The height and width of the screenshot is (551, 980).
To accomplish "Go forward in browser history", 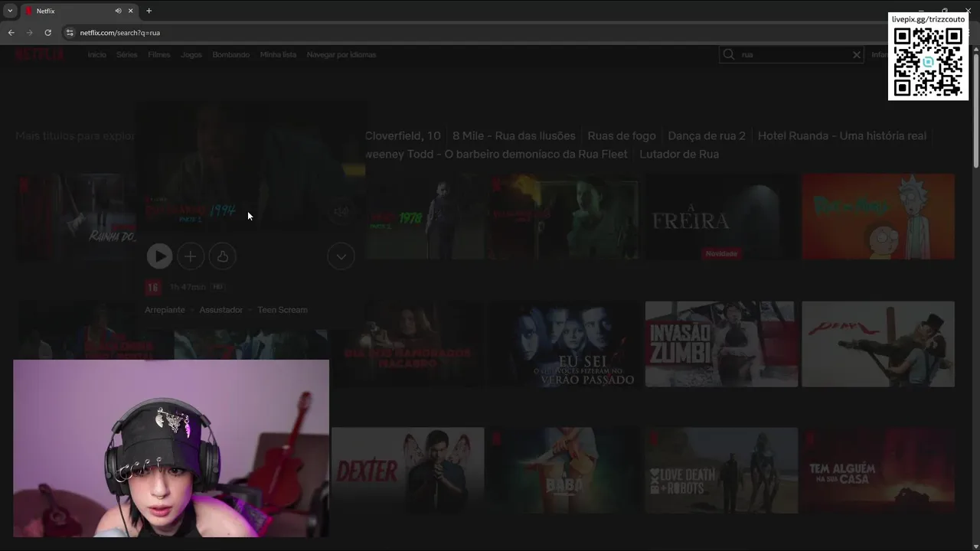I will pos(29,33).
